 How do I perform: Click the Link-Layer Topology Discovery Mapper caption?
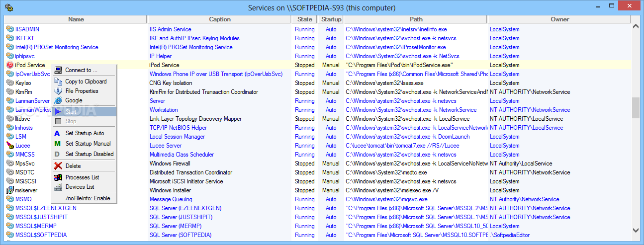tap(195, 119)
